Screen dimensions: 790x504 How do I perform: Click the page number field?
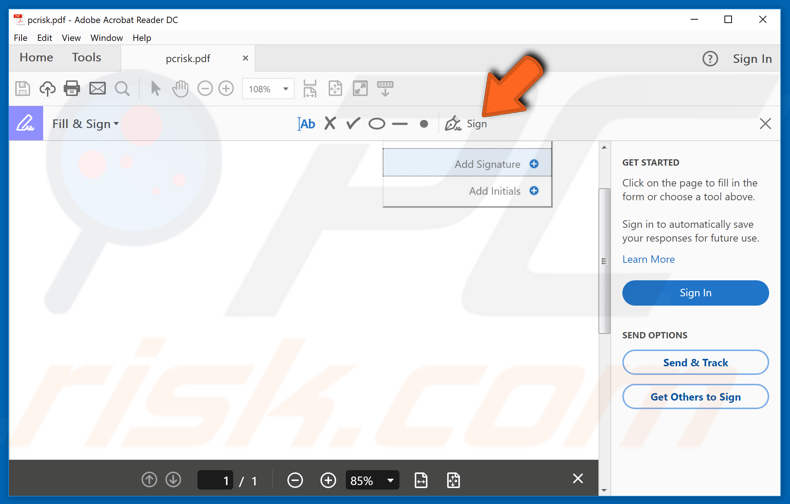click(x=215, y=480)
